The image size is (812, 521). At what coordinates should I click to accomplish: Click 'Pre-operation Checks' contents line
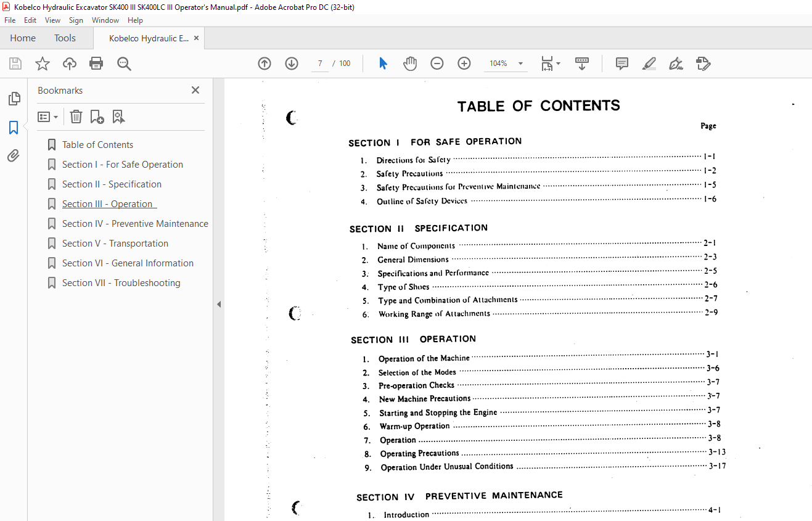click(417, 385)
